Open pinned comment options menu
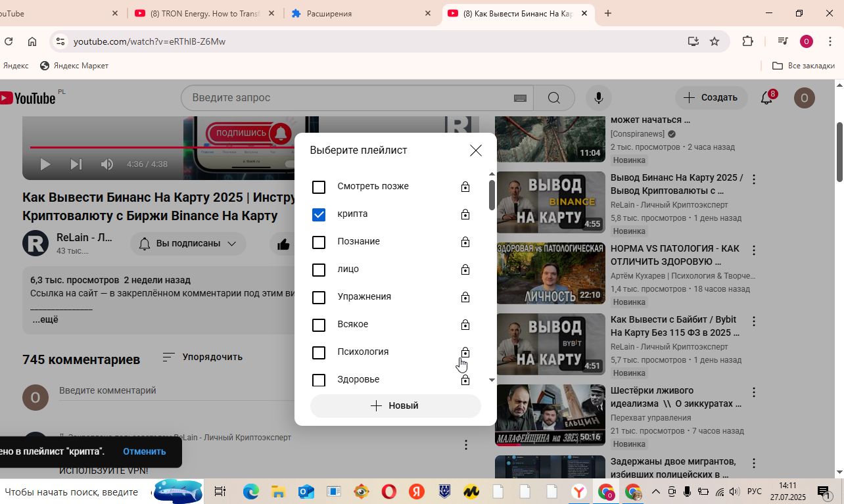 coord(466,445)
